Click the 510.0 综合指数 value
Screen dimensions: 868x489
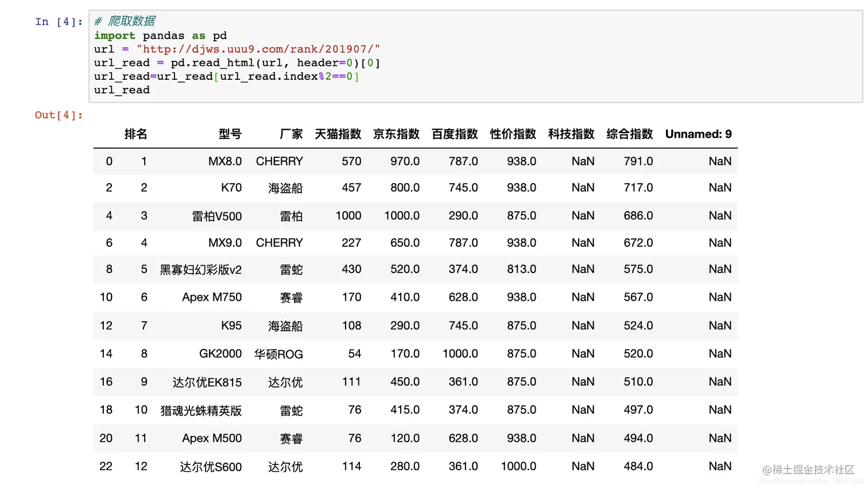tap(638, 382)
